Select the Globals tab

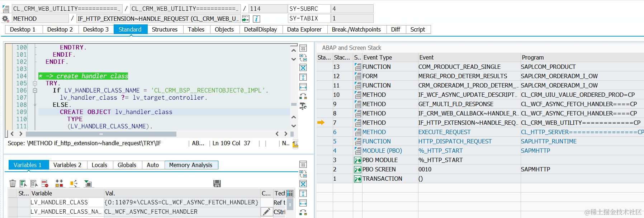point(127,165)
